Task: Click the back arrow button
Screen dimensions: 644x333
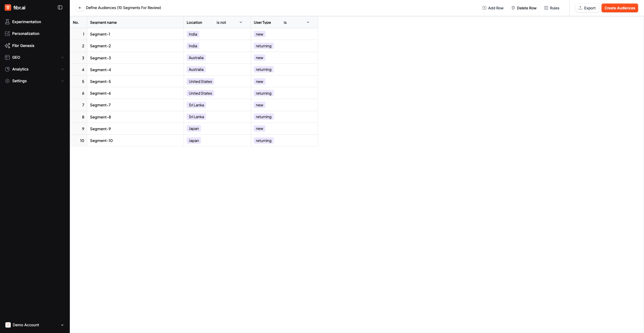Action: pos(80,8)
